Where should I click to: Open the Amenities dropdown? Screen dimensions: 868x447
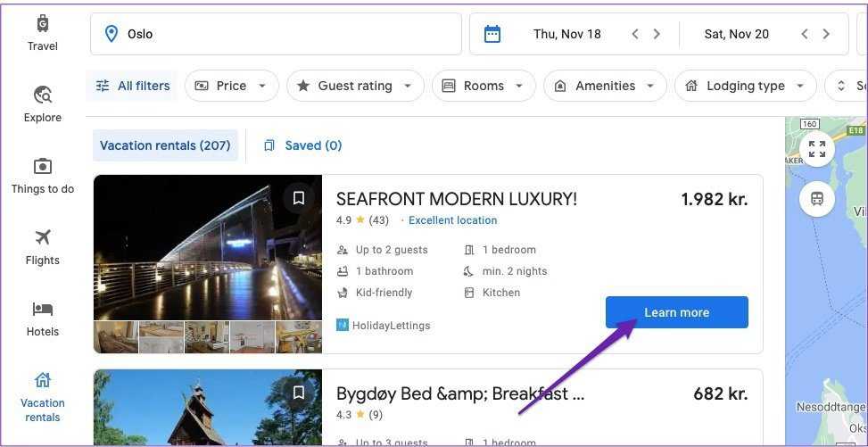coord(605,86)
